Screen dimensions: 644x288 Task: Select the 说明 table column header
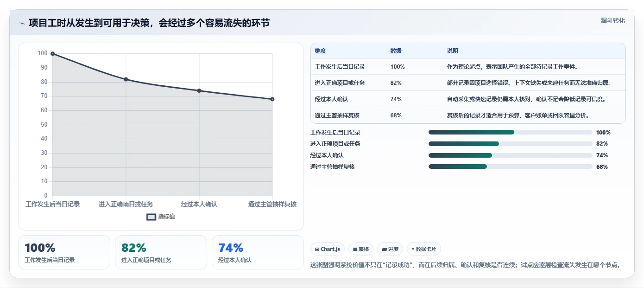[x=453, y=51]
